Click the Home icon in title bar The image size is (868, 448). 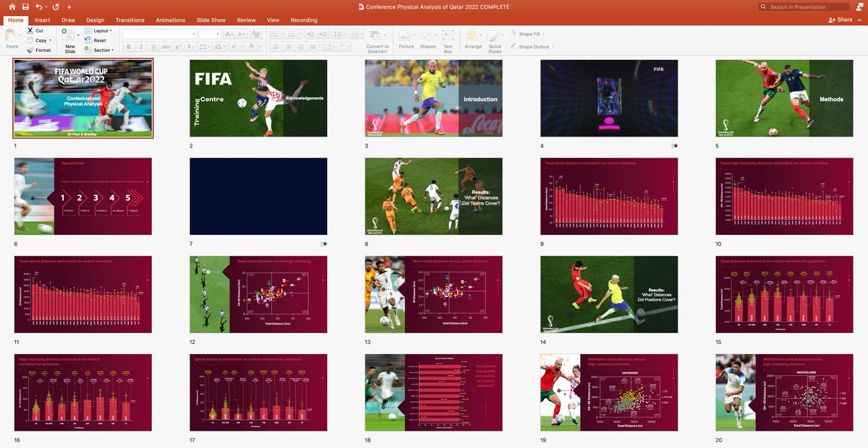(12, 7)
